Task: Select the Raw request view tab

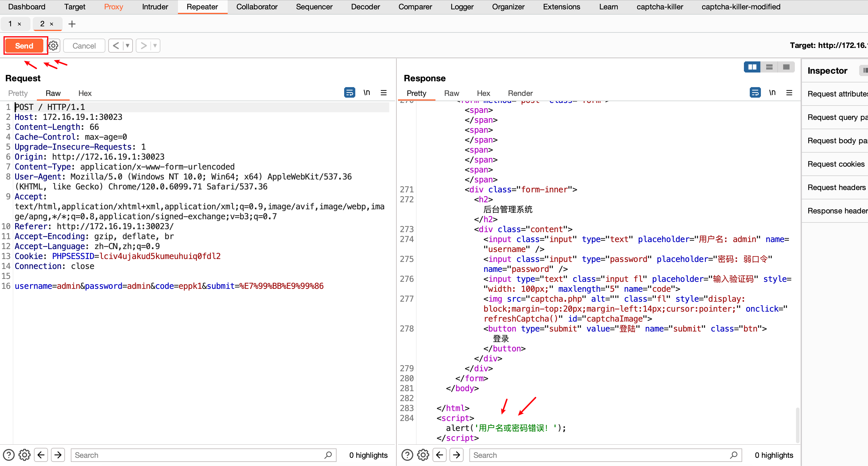Action: 53,93
